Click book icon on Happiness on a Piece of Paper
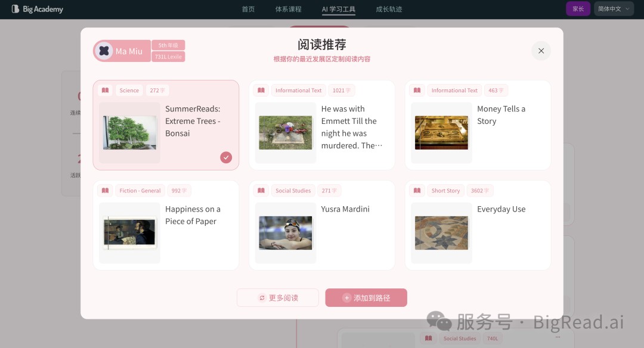 pos(105,191)
